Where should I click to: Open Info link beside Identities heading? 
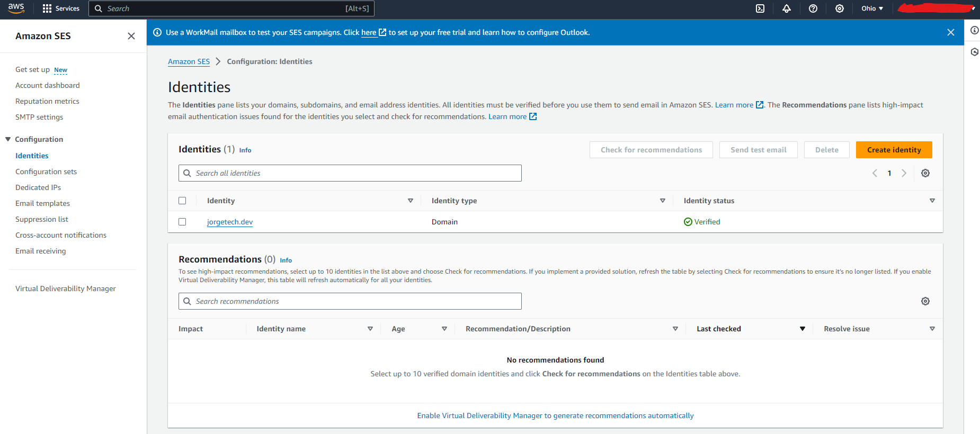pos(245,150)
